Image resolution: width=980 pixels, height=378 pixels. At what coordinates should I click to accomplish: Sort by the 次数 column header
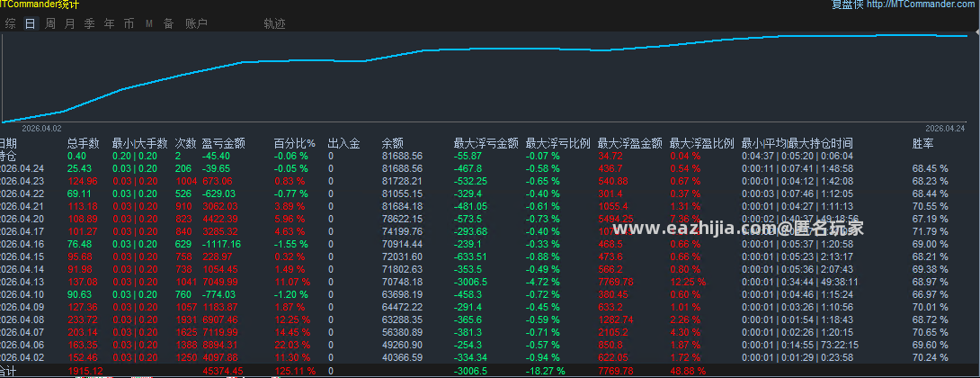185,143
